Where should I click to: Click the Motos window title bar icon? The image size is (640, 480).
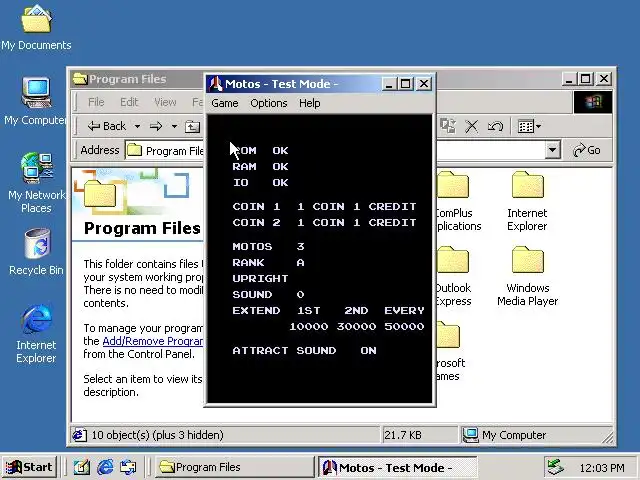[x=215, y=84]
